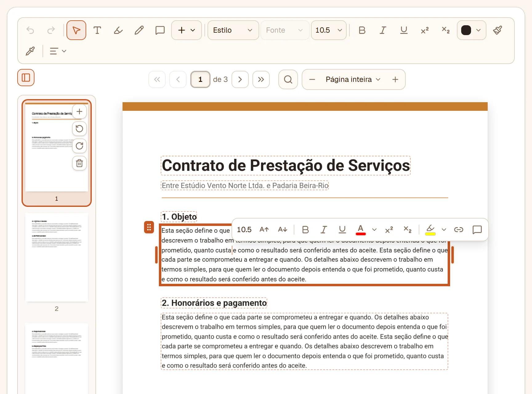
Task: Decrease font size in floating toolbar
Action: tap(283, 230)
